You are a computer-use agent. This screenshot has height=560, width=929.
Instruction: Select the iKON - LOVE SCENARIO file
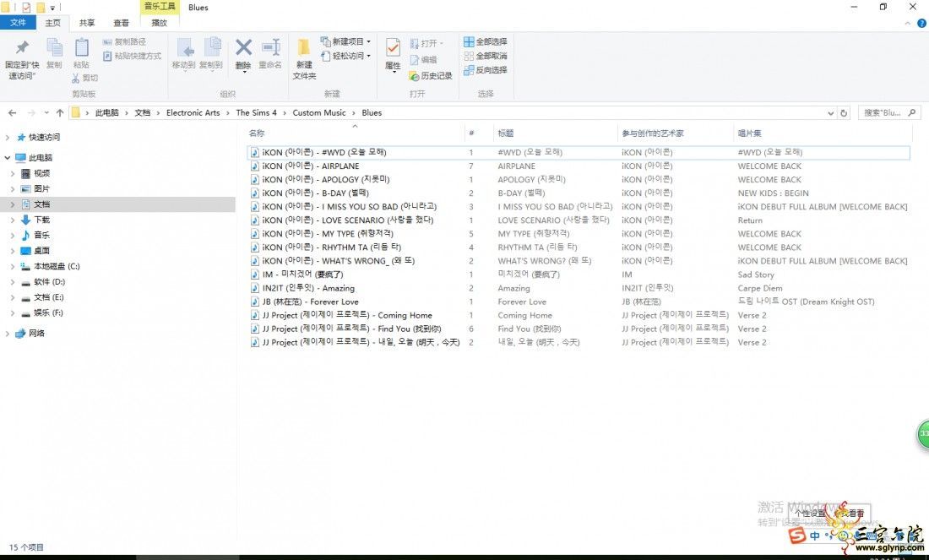click(x=348, y=220)
